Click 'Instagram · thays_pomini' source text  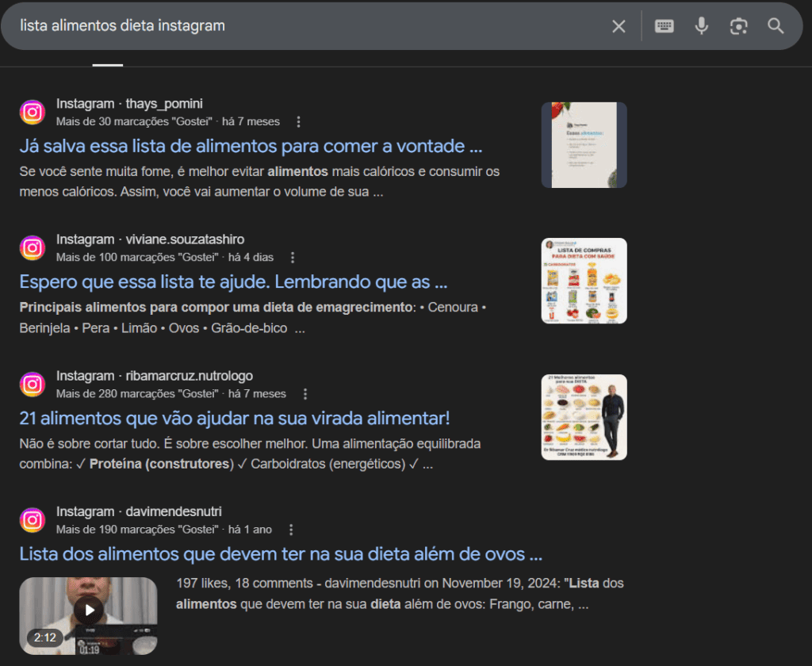[x=129, y=104]
